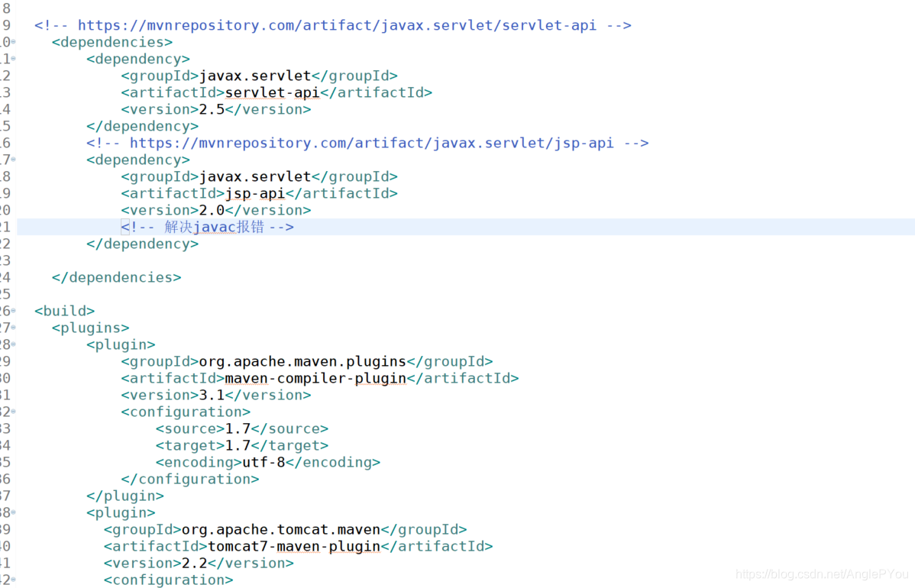Click encoding value utf-8

(x=264, y=463)
